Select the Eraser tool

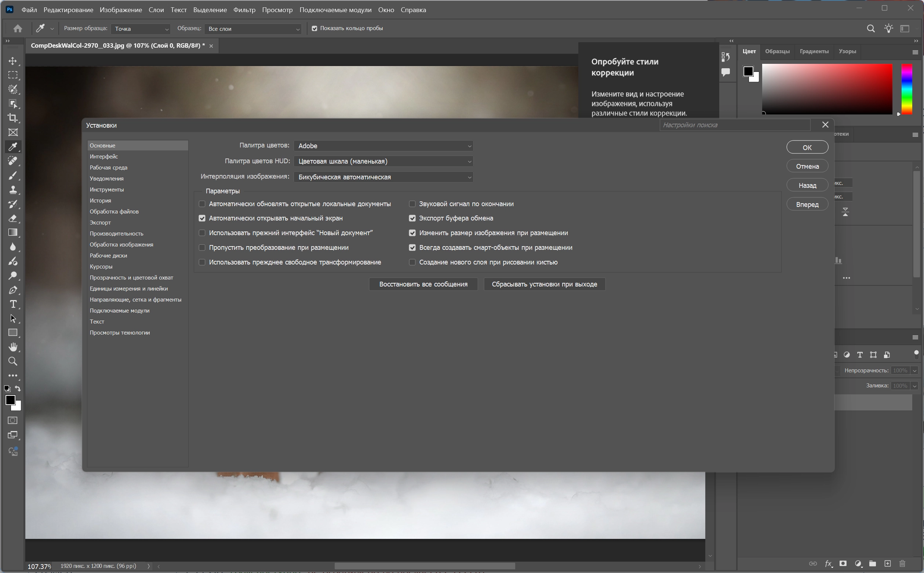click(13, 218)
